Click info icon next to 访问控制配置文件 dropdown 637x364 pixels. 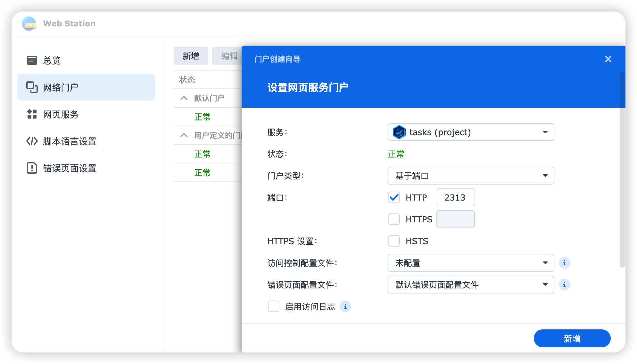tap(564, 263)
